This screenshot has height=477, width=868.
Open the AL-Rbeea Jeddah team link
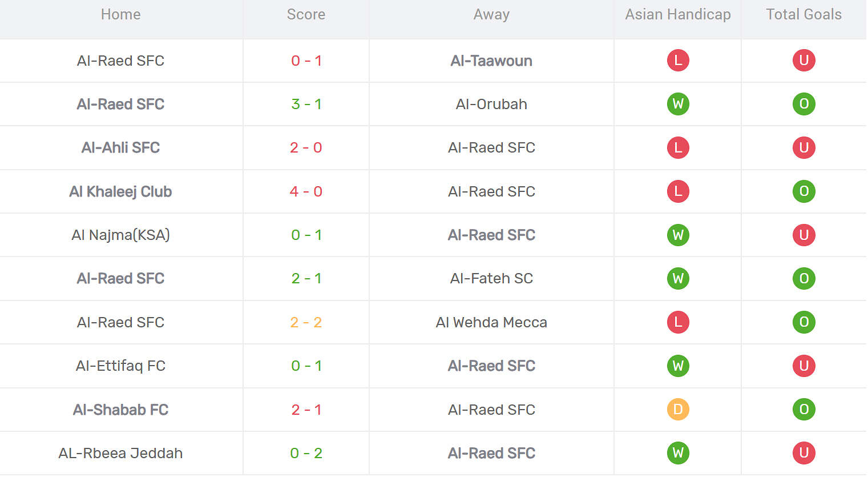(120, 453)
